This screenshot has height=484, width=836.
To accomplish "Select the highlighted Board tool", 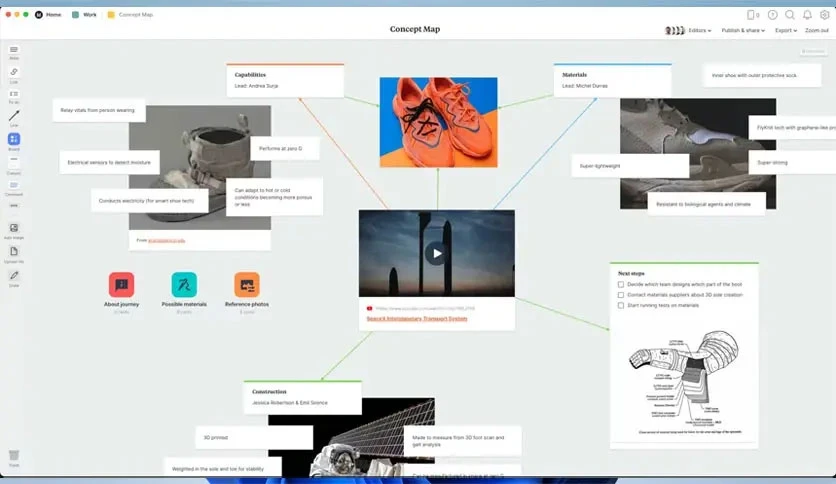I will tap(14, 139).
